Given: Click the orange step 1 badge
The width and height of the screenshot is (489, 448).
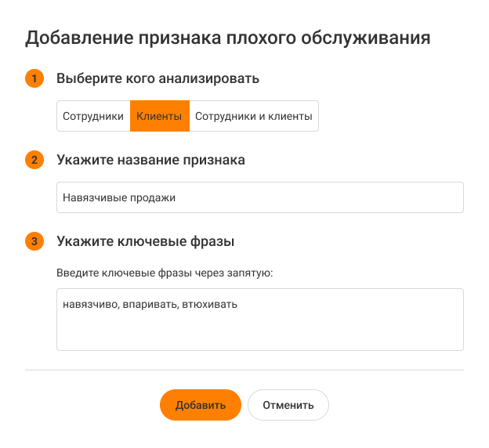Looking at the screenshot, I should click(34, 78).
